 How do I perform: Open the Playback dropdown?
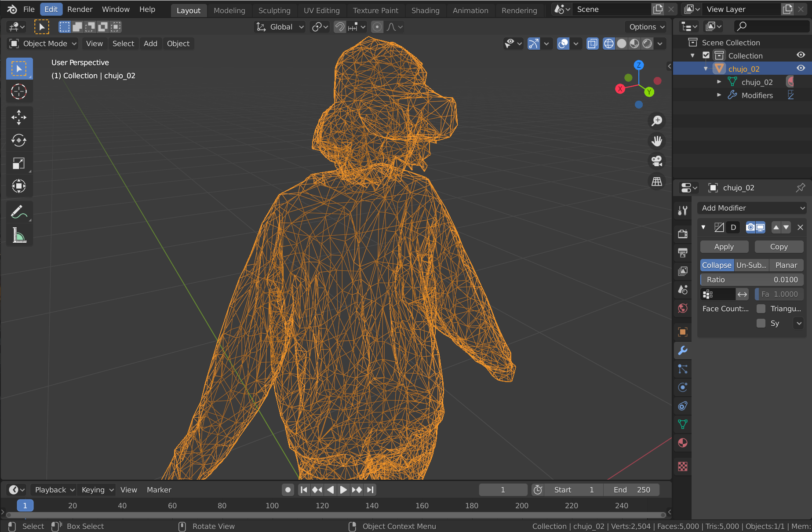55,490
